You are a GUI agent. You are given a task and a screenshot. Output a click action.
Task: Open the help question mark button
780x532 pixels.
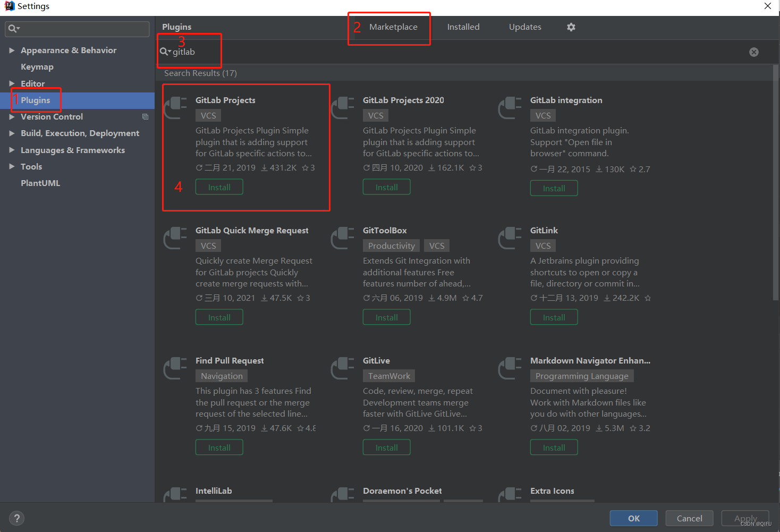click(x=17, y=518)
